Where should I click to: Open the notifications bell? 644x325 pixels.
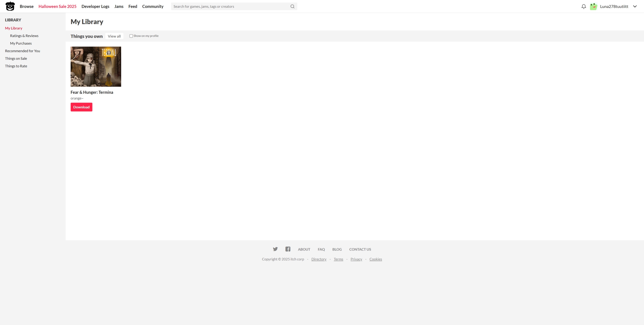(x=583, y=7)
